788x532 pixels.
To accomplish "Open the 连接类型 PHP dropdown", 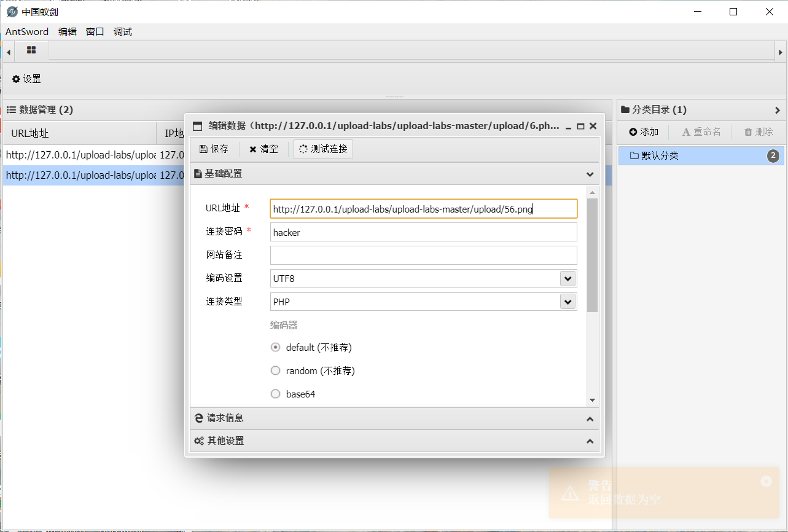I will point(568,302).
